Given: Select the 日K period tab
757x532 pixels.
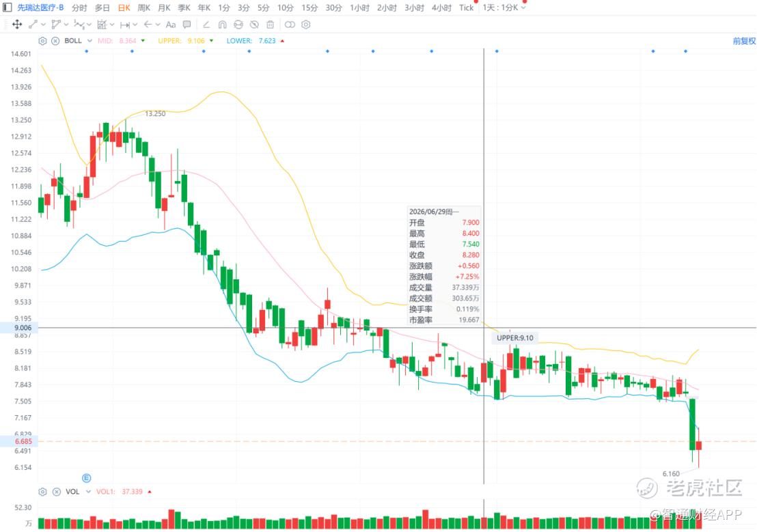Looking at the screenshot, I should coord(124,8).
